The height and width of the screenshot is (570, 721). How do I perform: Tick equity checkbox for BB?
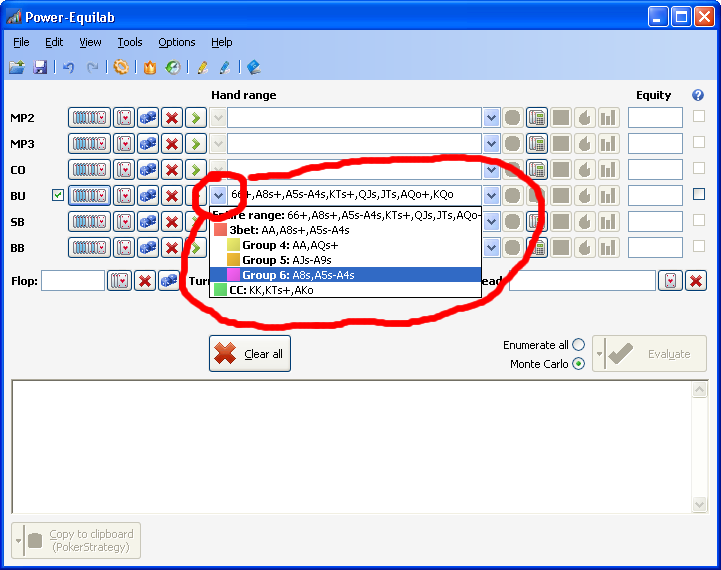[699, 246]
